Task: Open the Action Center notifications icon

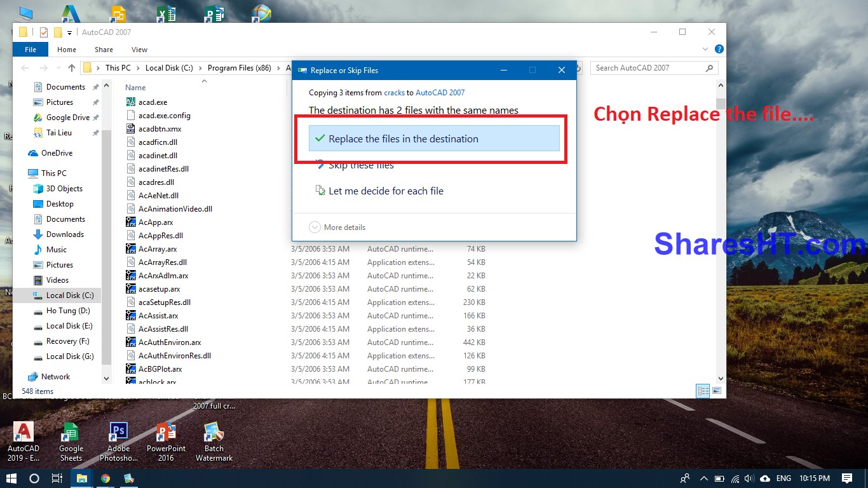Action: (846, 478)
